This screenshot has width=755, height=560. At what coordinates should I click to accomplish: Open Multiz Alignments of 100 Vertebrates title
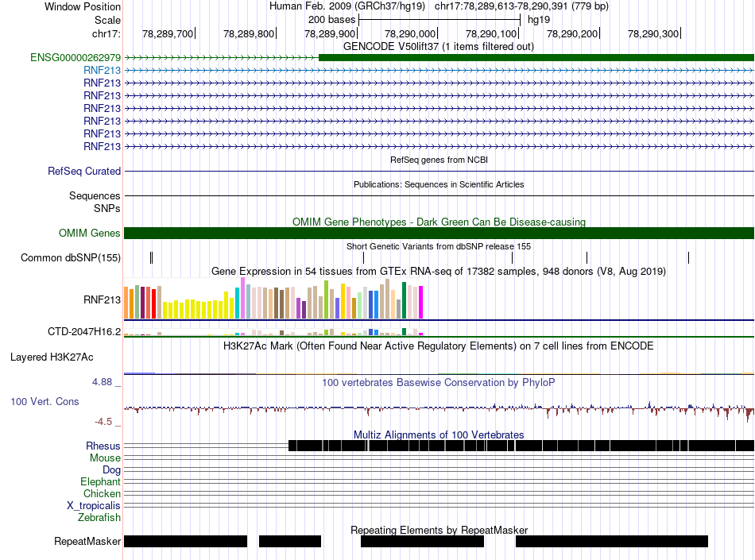(439, 435)
